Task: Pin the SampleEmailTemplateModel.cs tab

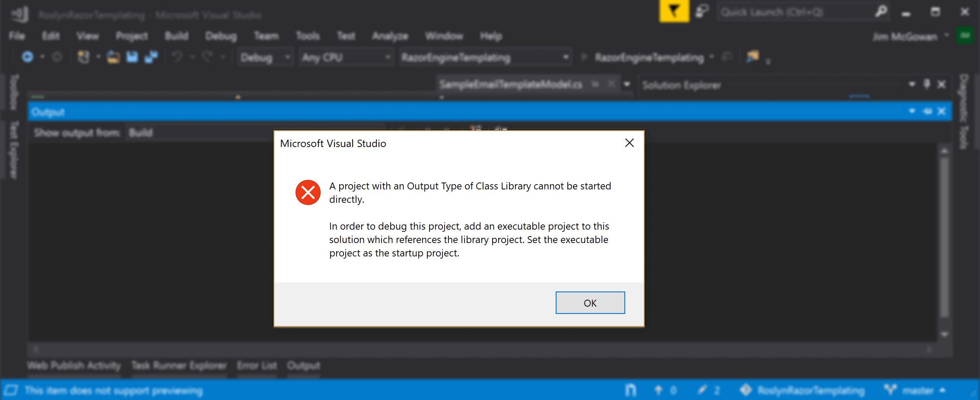Action: [595, 84]
